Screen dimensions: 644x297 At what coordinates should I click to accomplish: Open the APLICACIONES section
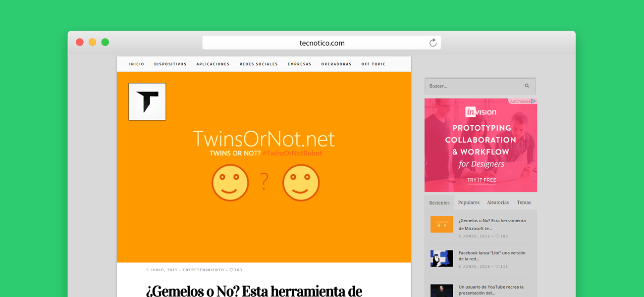point(213,64)
